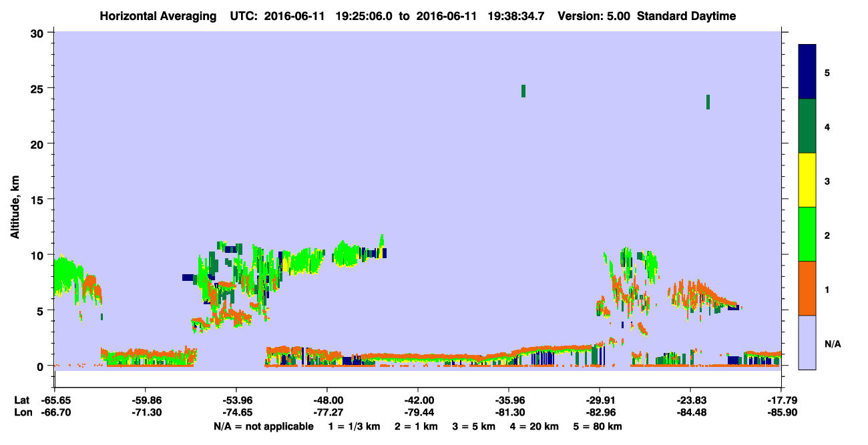The height and width of the screenshot is (445, 868).
Task: Click the isolated green feature near 25 km altitude
Action: [523, 91]
